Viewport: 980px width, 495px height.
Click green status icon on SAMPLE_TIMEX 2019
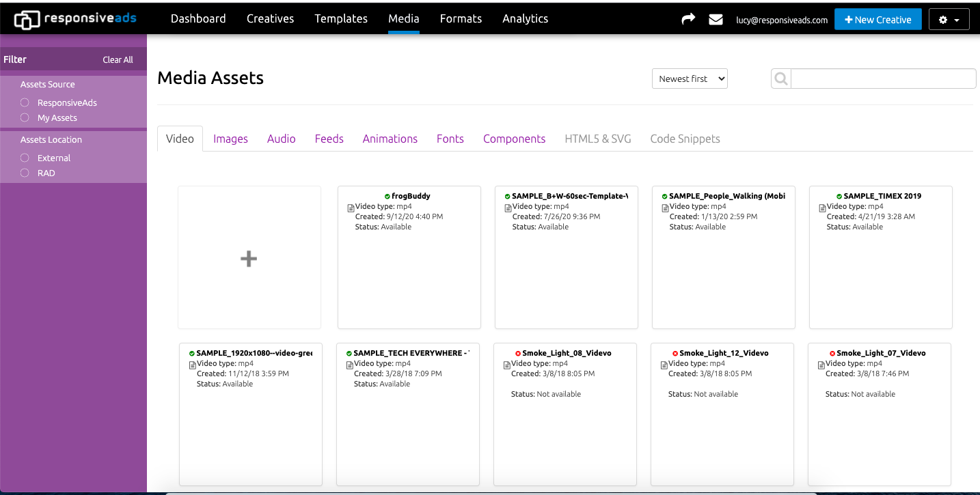[839, 197]
